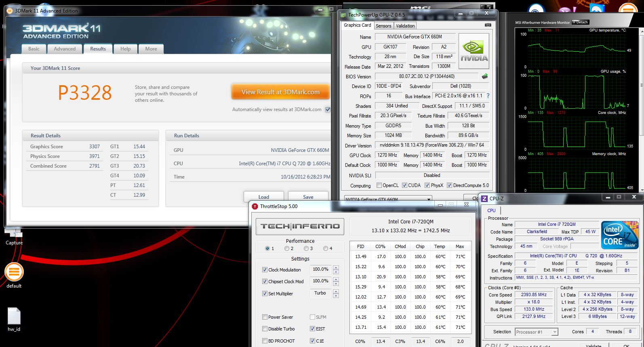Open the Capture desktop shortcut
The height and width of the screenshot is (347, 644).
(x=14, y=237)
